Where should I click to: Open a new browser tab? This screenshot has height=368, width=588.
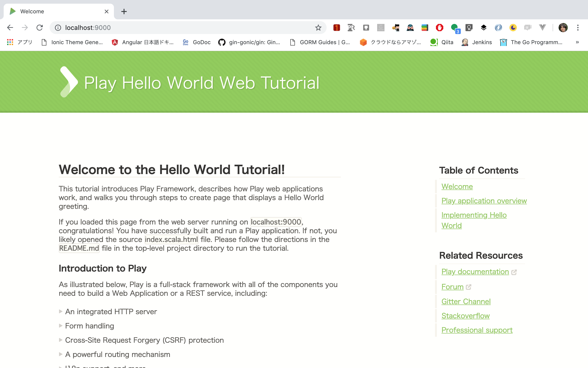(124, 11)
